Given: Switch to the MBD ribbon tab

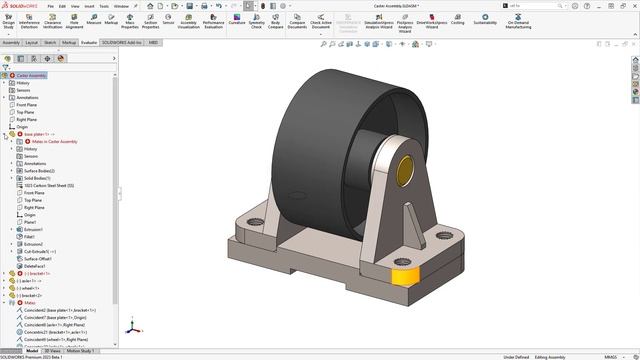Looking at the screenshot, I should click(x=153, y=42).
